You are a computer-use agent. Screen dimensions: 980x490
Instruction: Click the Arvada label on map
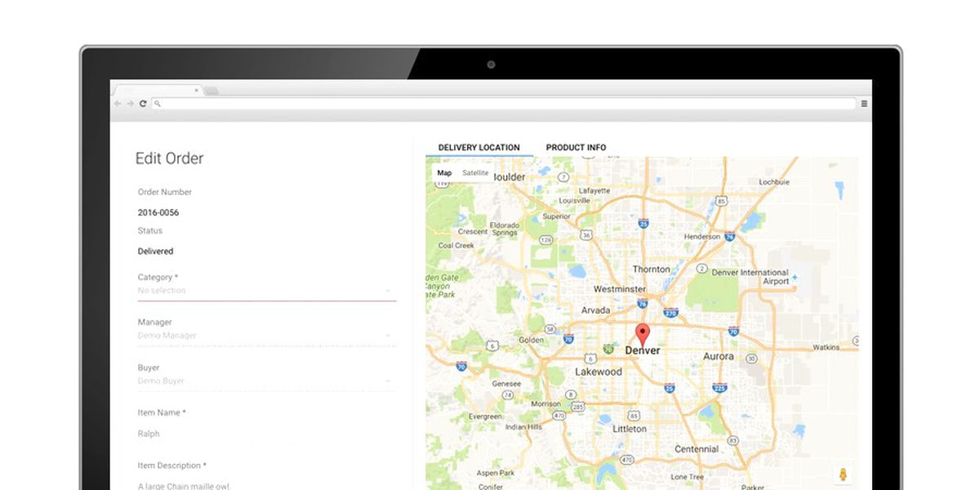(x=595, y=310)
